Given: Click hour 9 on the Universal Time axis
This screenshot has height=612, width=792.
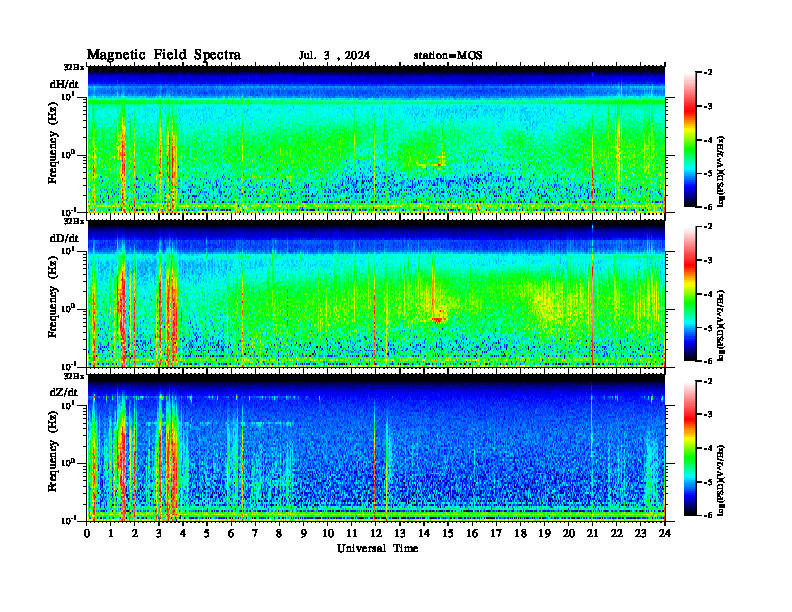Looking at the screenshot, I should pos(304,534).
